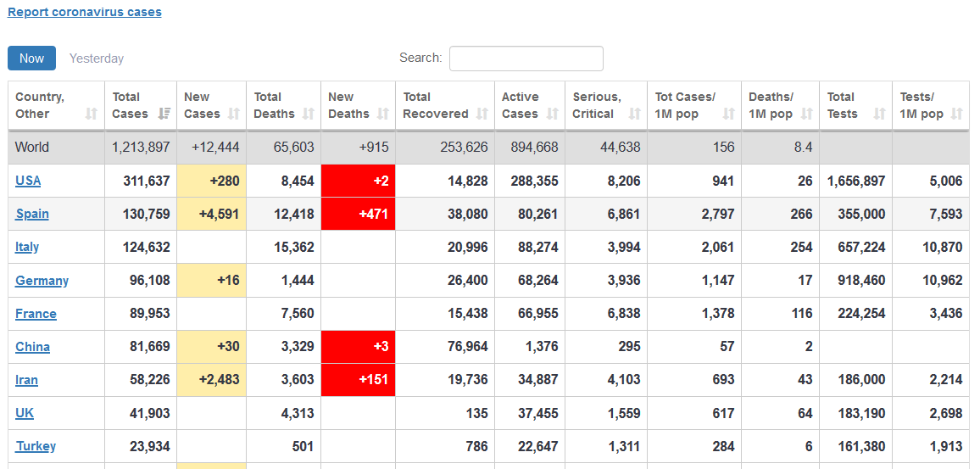
Task: Click Country, Other sort icon
Action: (92, 114)
